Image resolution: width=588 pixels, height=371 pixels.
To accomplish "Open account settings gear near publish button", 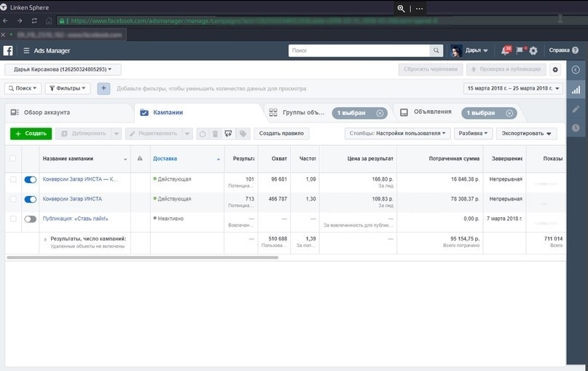I will (x=555, y=69).
